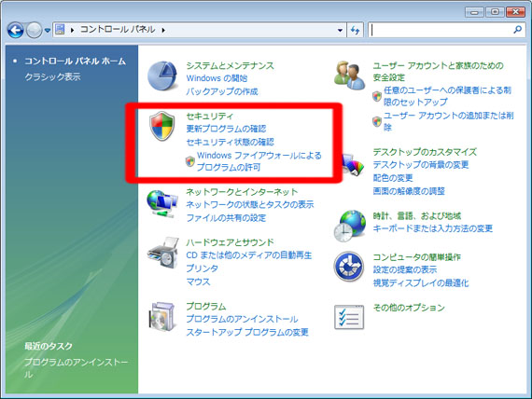Click shield icon beside ユーザー アカウントの追加 link
The image size is (532, 399).
coord(377,121)
